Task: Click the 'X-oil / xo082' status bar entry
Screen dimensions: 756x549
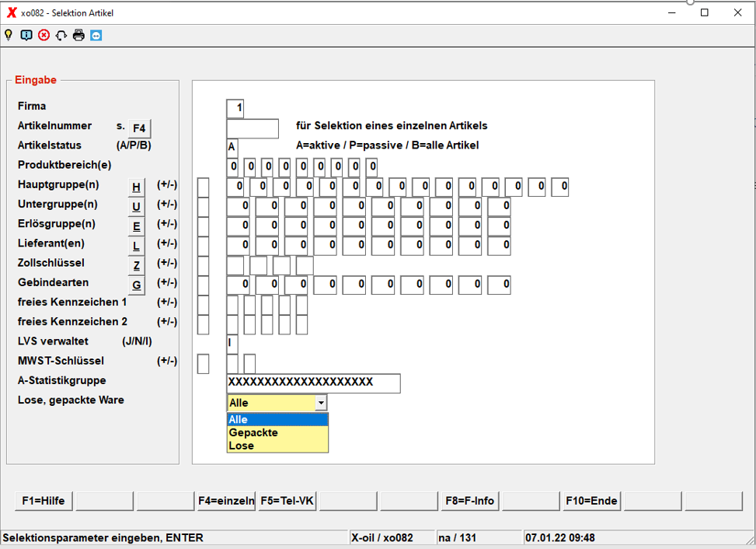Action: (x=381, y=538)
